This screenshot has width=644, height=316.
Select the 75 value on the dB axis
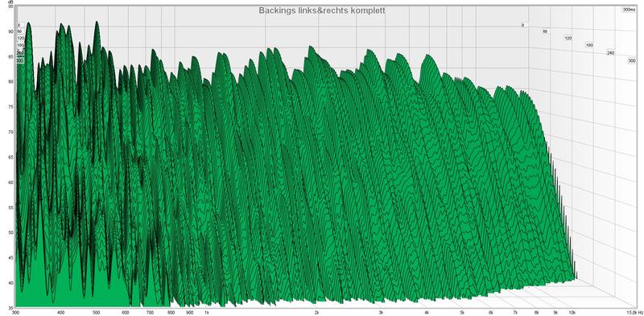[11, 107]
